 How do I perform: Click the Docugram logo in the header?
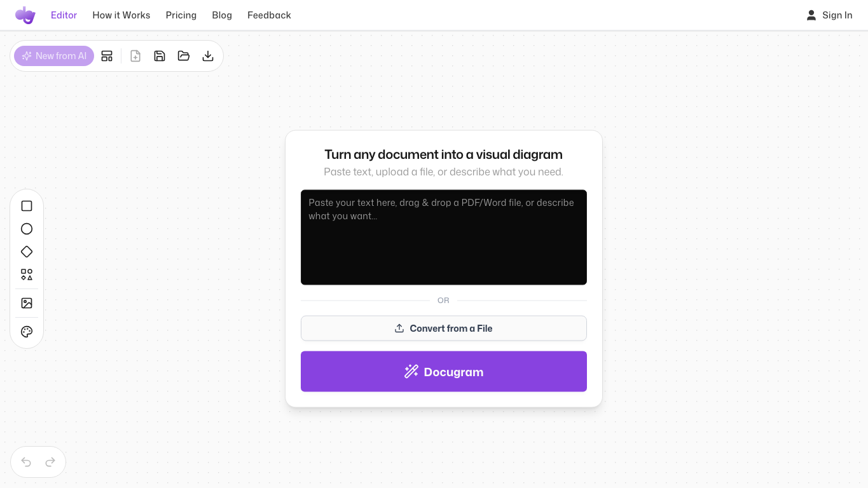coord(25,15)
